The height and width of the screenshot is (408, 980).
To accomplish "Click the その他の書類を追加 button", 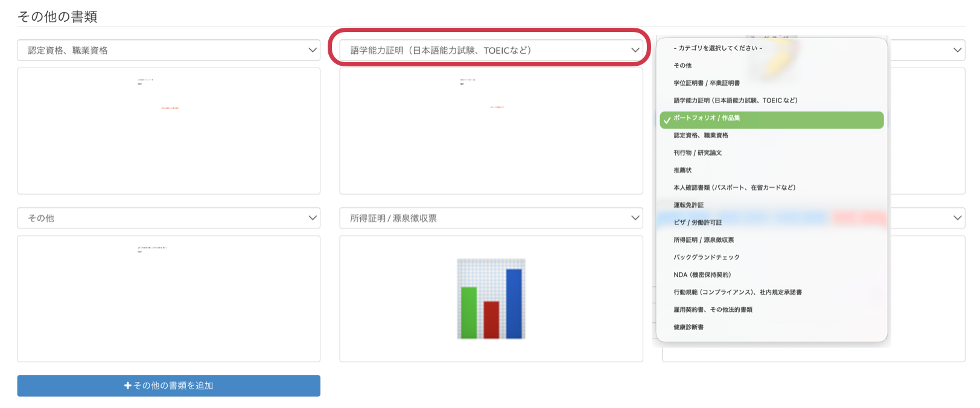I will [x=168, y=386].
